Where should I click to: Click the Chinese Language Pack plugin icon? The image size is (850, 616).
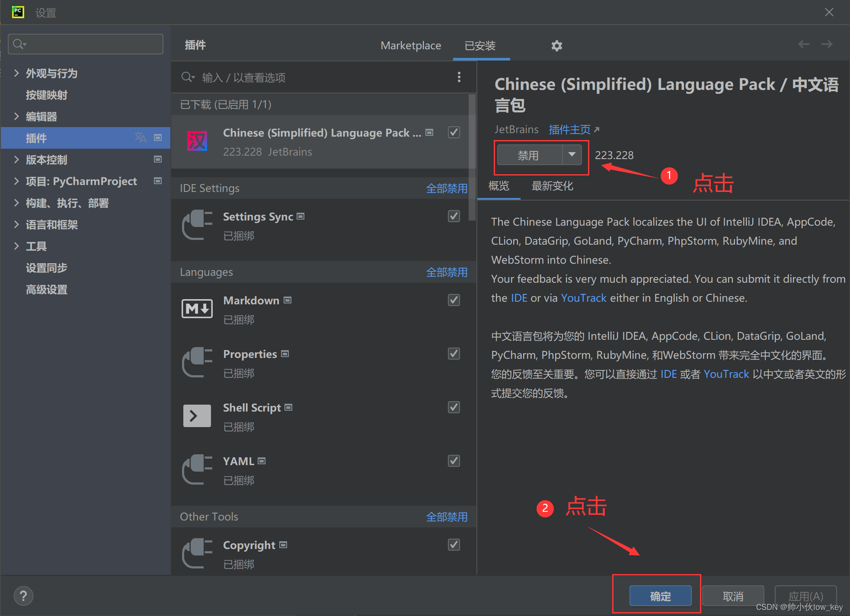(197, 141)
